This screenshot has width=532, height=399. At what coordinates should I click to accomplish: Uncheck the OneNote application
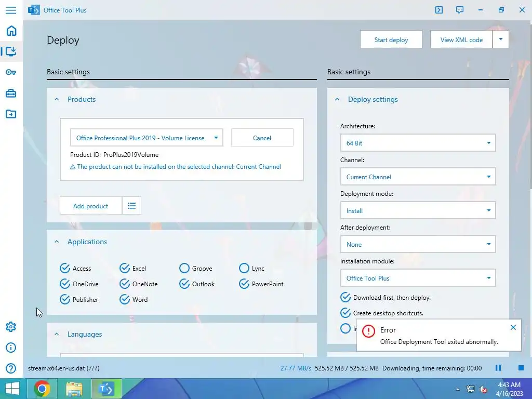click(x=125, y=284)
